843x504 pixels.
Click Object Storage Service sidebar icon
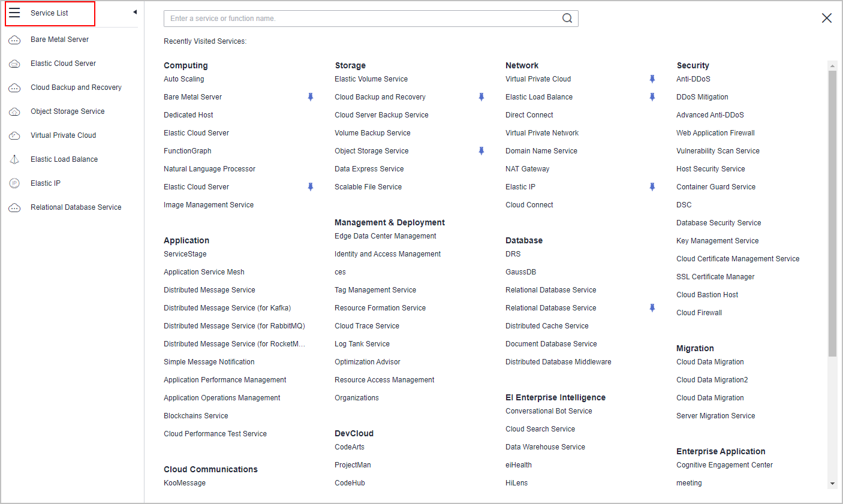14,111
